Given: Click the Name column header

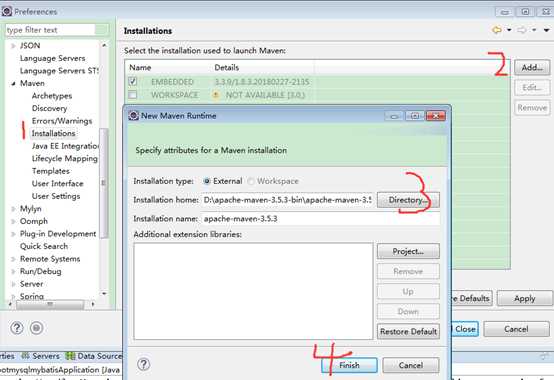Looking at the screenshot, I should pos(140,67).
